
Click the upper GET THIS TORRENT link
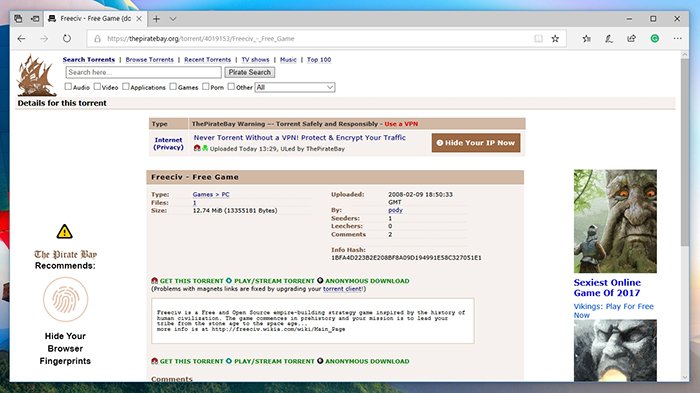pyautogui.click(x=192, y=281)
